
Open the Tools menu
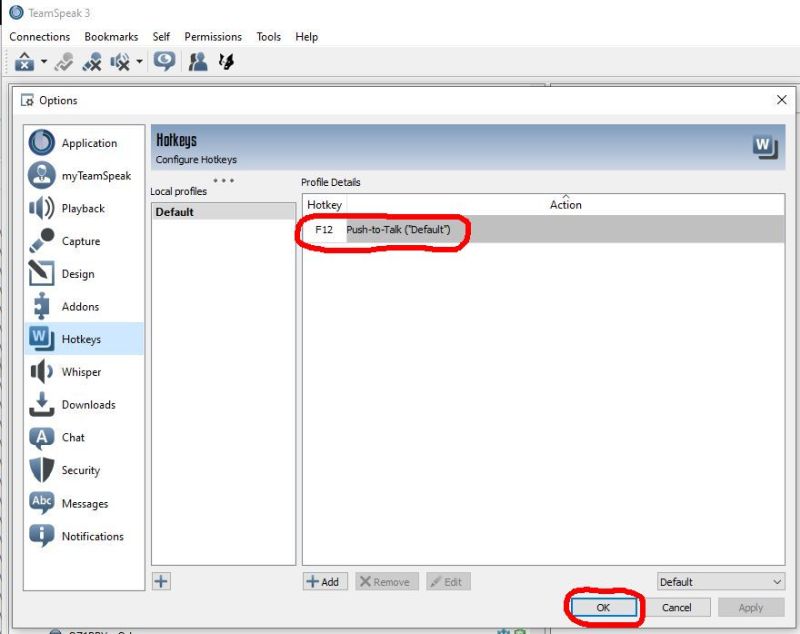point(268,37)
